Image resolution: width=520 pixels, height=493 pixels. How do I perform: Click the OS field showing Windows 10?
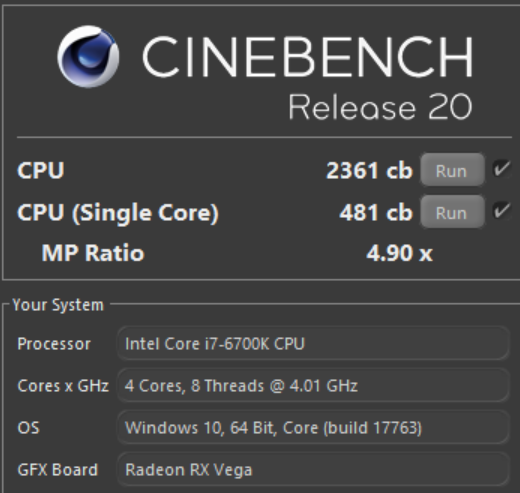coord(313,428)
